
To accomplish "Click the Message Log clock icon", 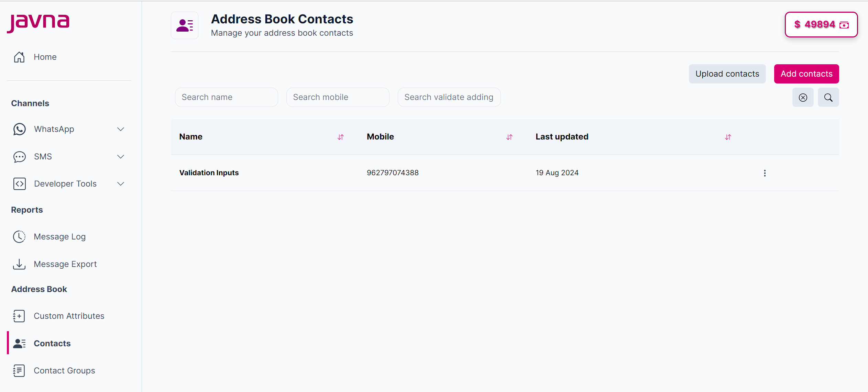I will [x=19, y=236].
